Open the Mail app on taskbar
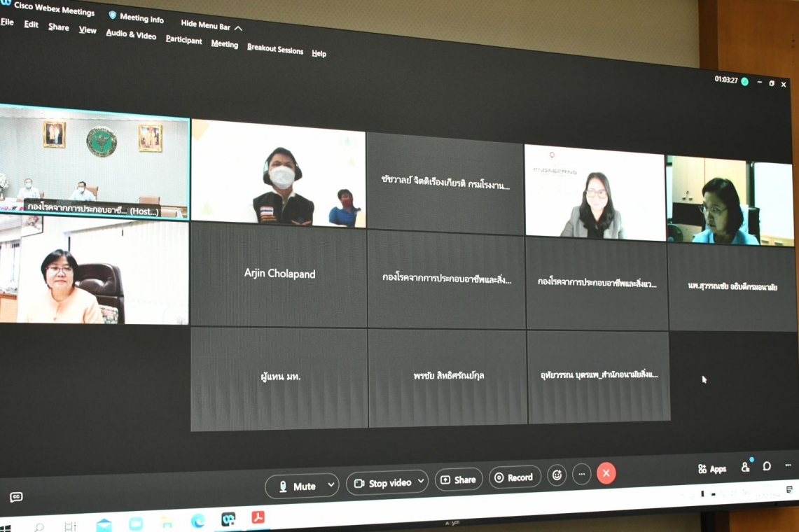799x532 pixels. (x=104, y=524)
